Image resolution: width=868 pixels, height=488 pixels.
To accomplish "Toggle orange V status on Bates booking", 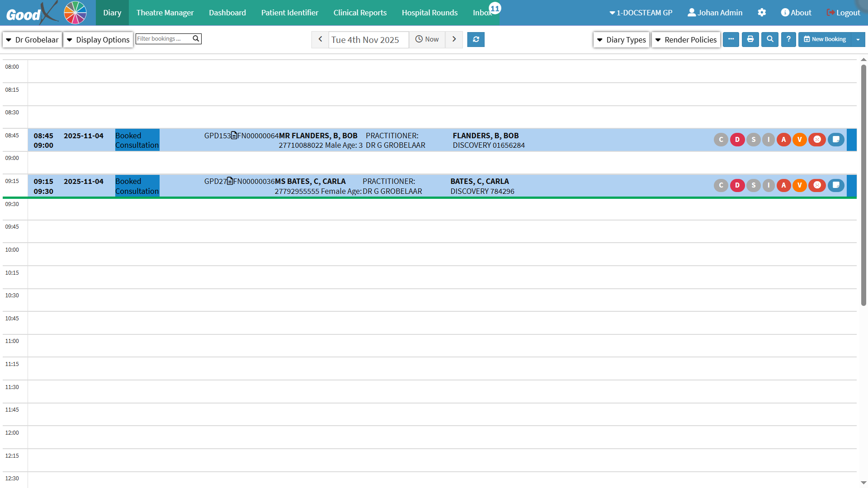I will tap(799, 185).
